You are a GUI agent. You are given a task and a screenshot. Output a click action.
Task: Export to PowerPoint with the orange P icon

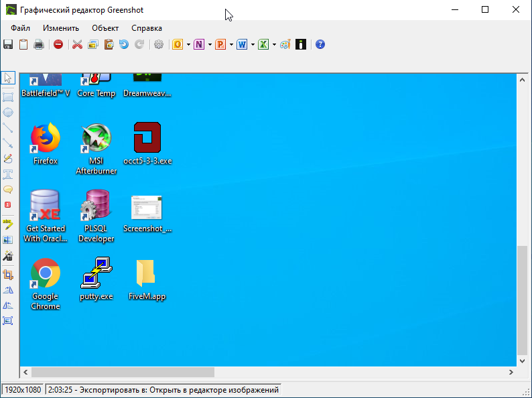(220, 44)
